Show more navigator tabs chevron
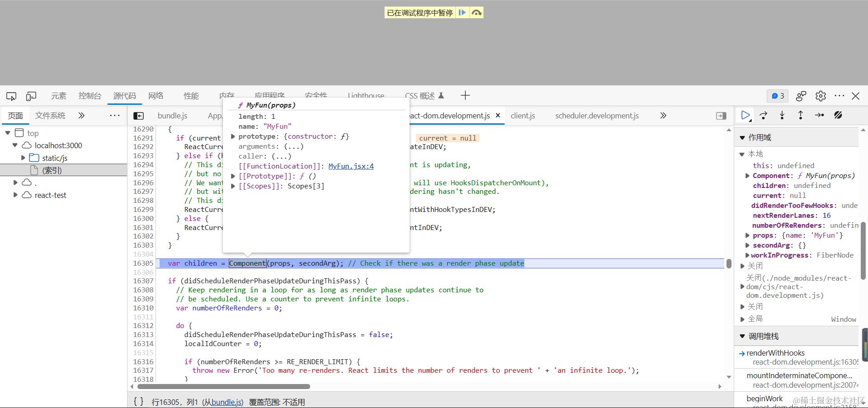Screen dimensions: 868x408 click(x=81, y=116)
